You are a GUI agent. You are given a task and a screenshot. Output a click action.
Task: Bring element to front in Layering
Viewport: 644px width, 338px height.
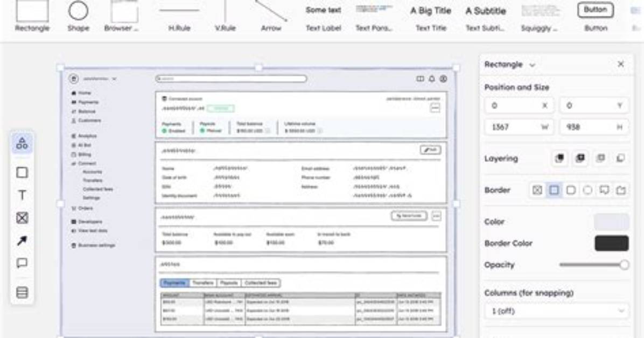[559, 158]
